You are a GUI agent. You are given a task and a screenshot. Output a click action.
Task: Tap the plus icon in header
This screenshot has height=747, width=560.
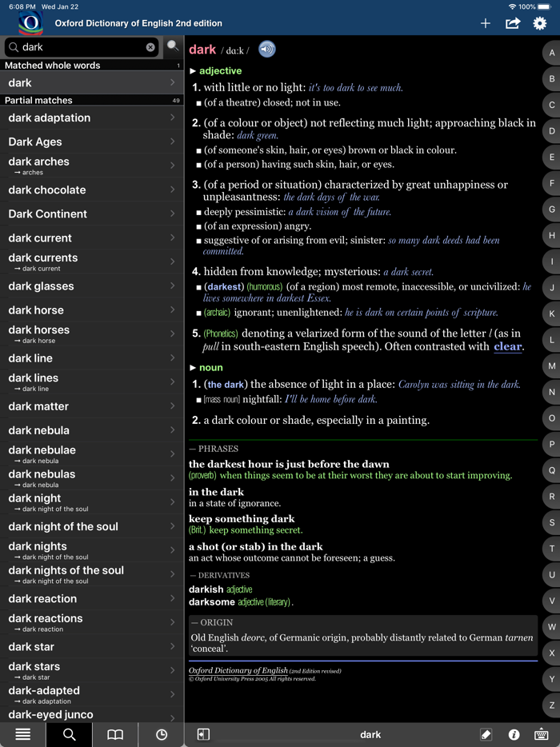485,23
